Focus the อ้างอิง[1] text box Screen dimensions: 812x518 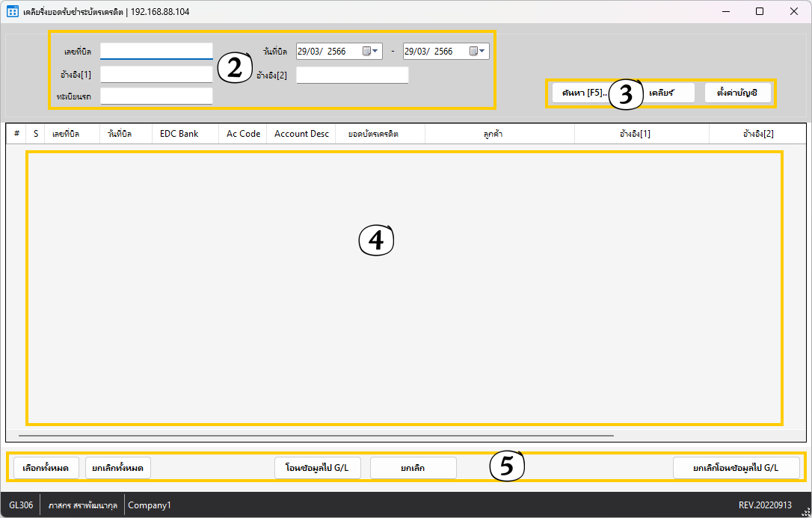point(156,75)
